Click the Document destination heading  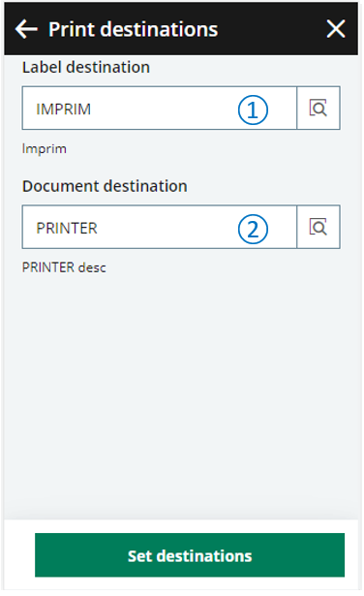pyautogui.click(x=105, y=186)
